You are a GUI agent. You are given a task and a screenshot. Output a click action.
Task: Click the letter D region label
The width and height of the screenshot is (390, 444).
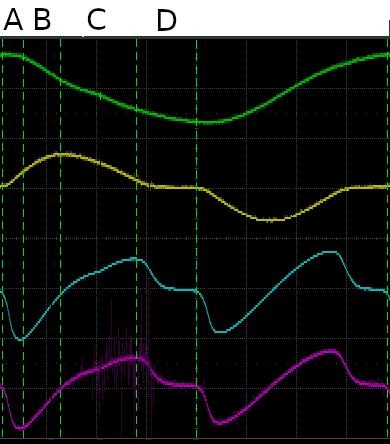pos(166,21)
